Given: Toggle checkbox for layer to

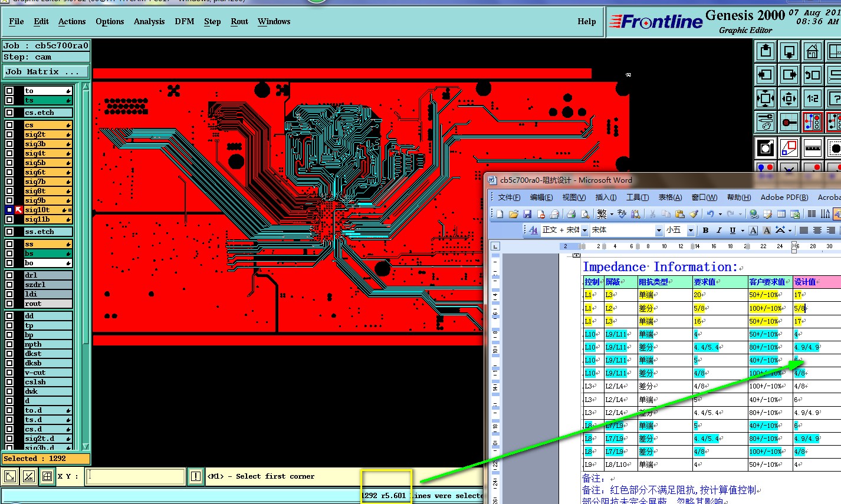Looking at the screenshot, I should click(x=9, y=91).
